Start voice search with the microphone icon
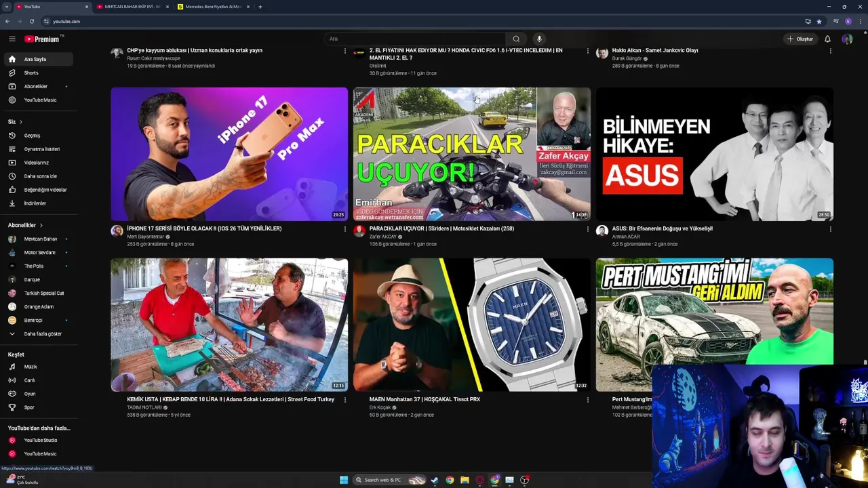This screenshot has height=488, width=868. pyautogui.click(x=539, y=39)
